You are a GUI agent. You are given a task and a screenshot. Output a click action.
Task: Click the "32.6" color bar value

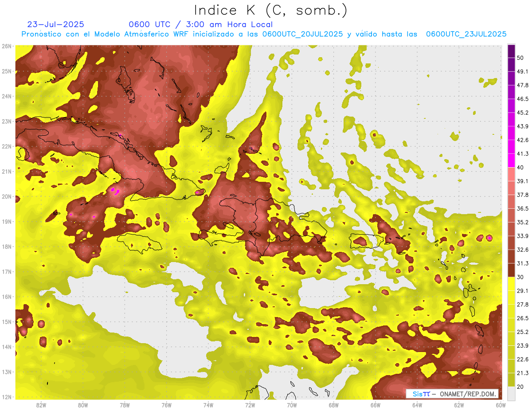pyautogui.click(x=523, y=250)
